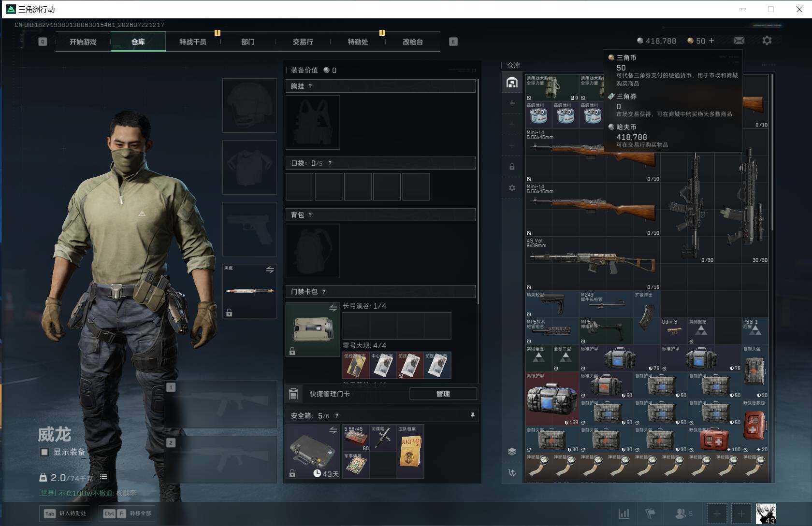Open warehouse sidebar gear settings
Screen dimensions: 812x526
click(512, 188)
